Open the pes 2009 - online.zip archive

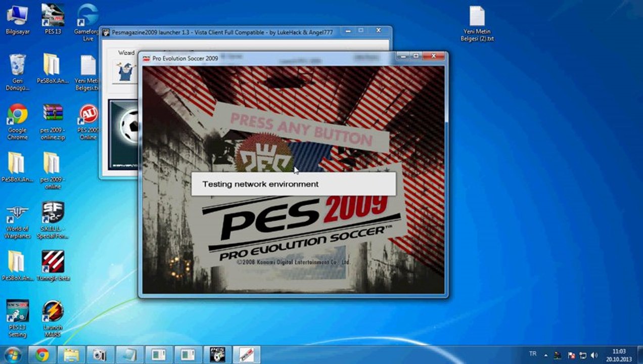(x=53, y=121)
